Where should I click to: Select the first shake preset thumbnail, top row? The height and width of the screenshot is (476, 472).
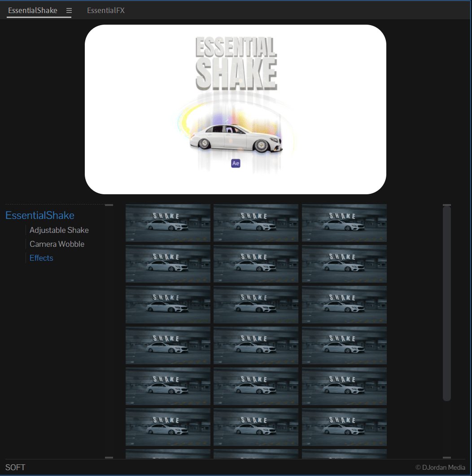coord(168,223)
